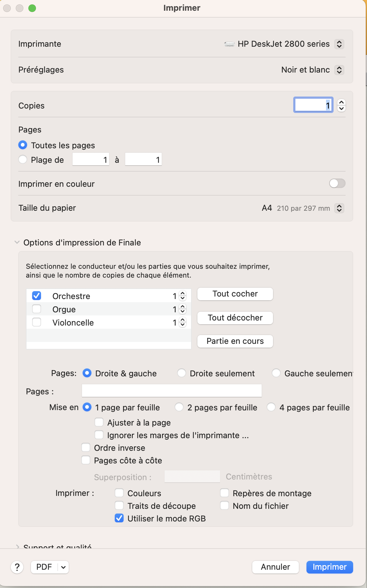Select the Plage de radio button
Screen dimensions: 367x588
[23, 160]
